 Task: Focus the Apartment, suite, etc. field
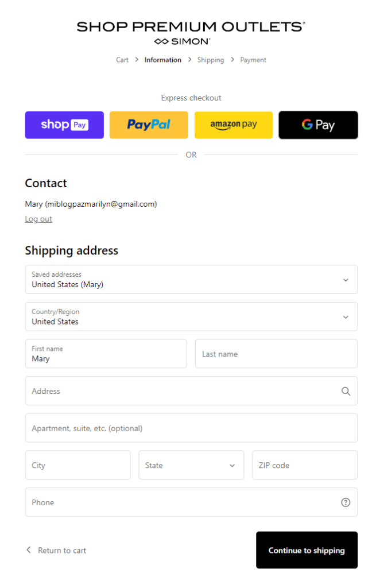tap(191, 428)
